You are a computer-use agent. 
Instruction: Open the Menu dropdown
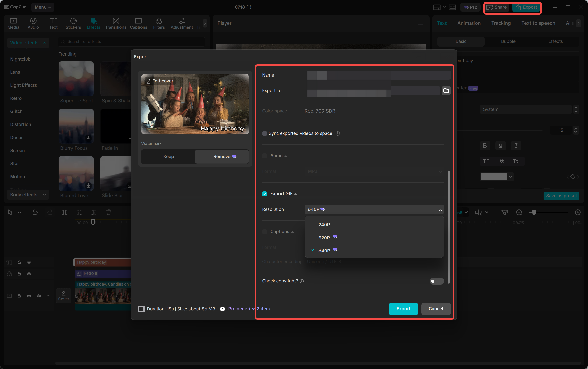[x=43, y=7]
